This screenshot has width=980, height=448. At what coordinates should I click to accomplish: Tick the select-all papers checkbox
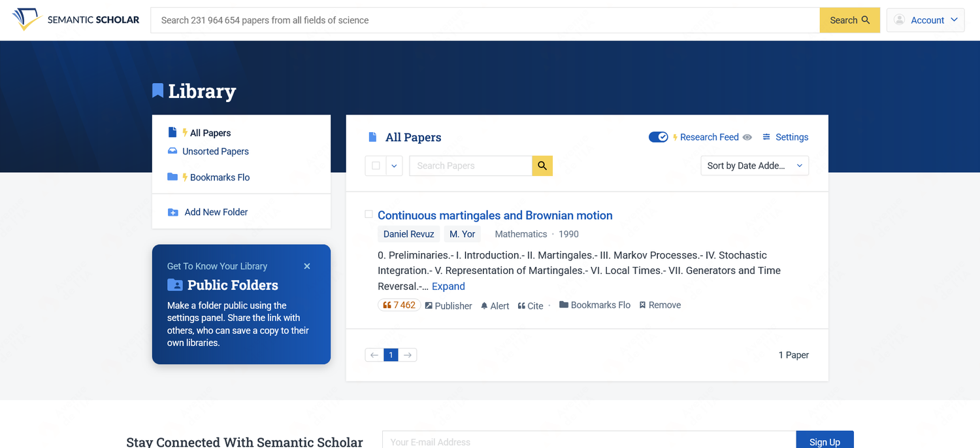[x=376, y=166]
